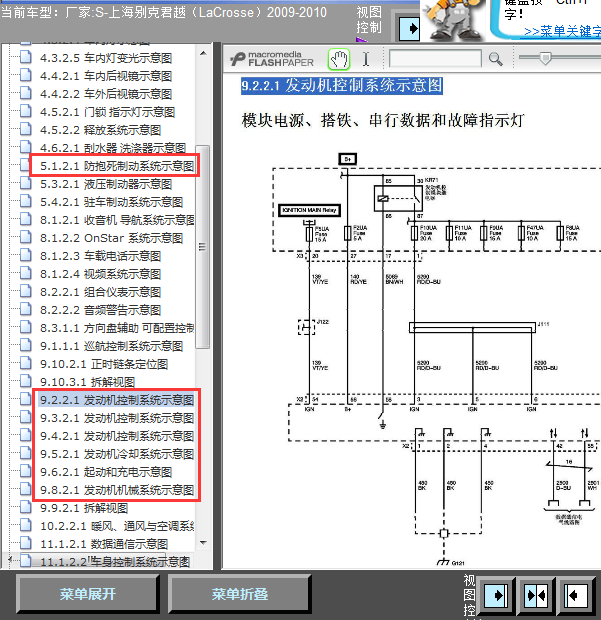Image resolution: width=601 pixels, height=620 pixels.
Task: Open 11.1.2.2 车身控制系统示意图
Action: [x=115, y=561]
